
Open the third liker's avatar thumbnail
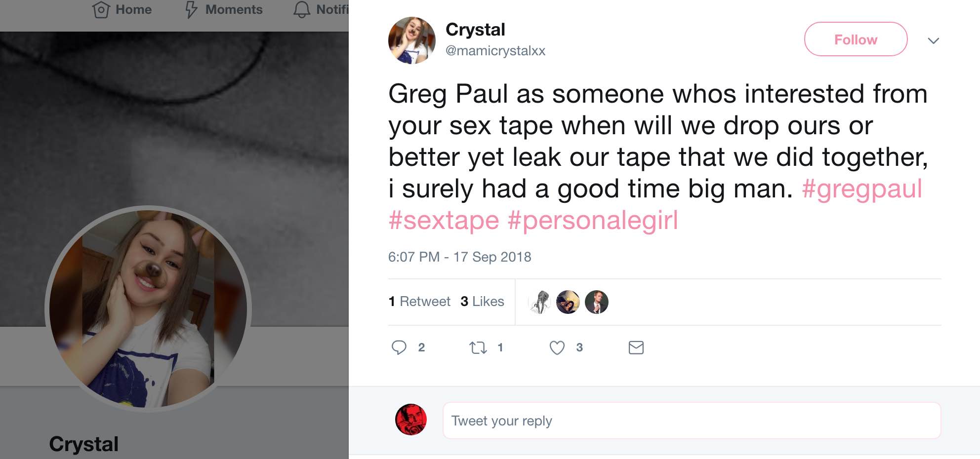[x=597, y=302]
